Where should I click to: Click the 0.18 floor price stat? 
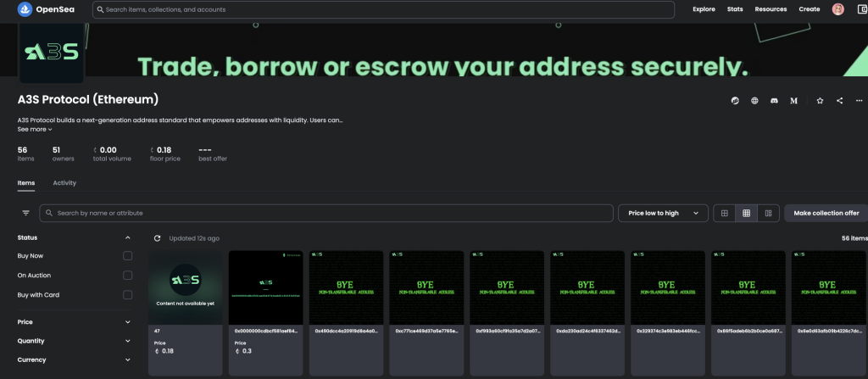click(x=164, y=154)
